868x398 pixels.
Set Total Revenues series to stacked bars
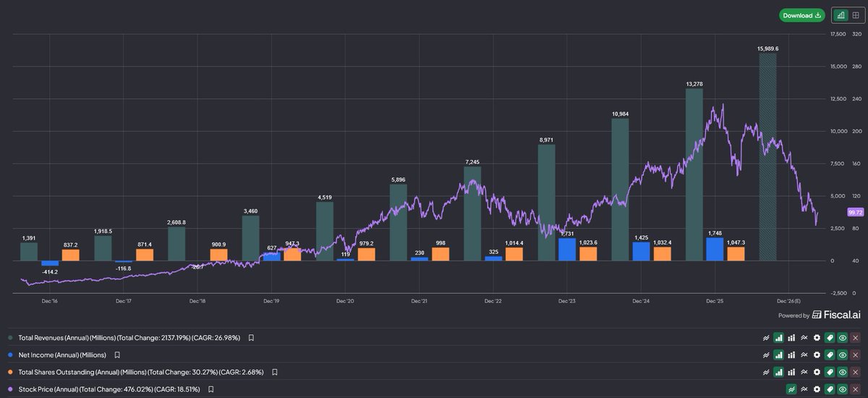point(791,338)
